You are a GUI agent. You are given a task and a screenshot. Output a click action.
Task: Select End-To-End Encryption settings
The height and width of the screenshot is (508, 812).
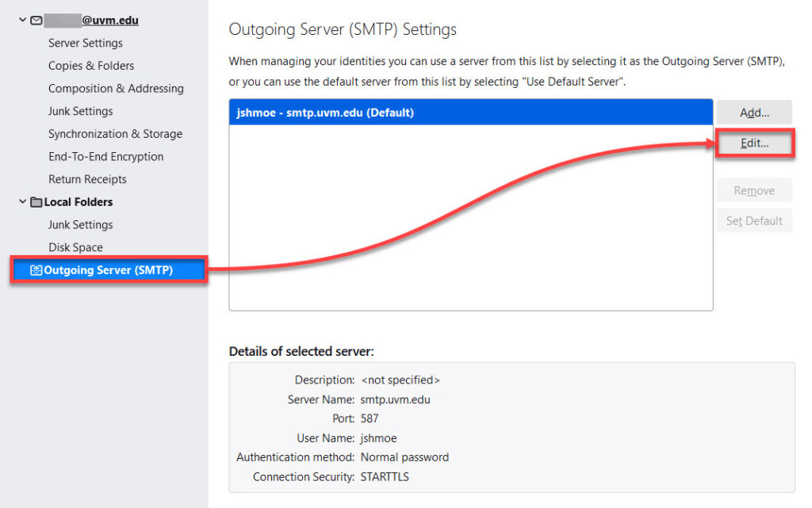tap(105, 157)
